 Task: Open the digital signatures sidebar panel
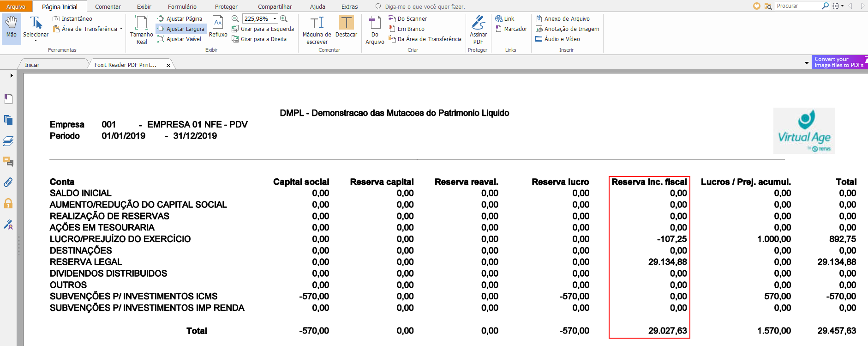[8, 225]
